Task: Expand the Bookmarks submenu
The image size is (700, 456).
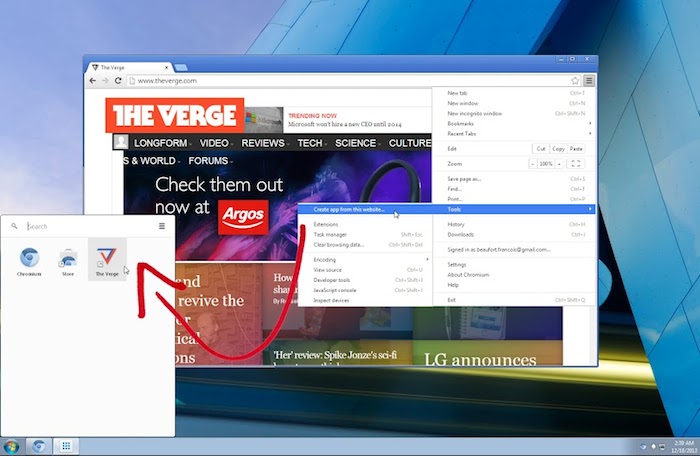Action: click(x=514, y=123)
